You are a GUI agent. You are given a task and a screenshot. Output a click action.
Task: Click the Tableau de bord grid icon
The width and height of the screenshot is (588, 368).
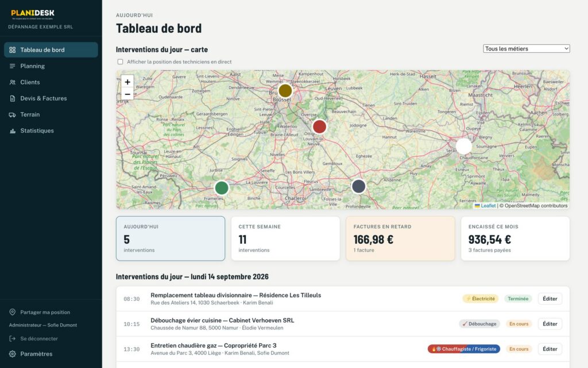click(x=13, y=50)
